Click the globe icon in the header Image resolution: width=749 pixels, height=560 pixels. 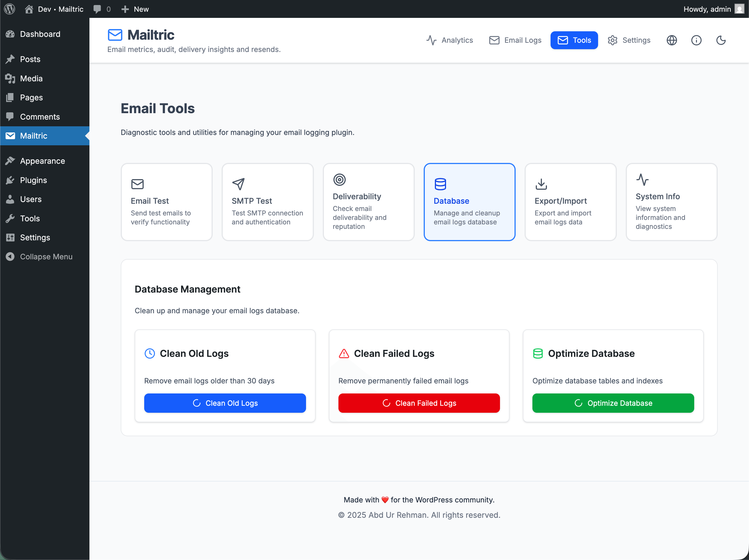pos(672,40)
